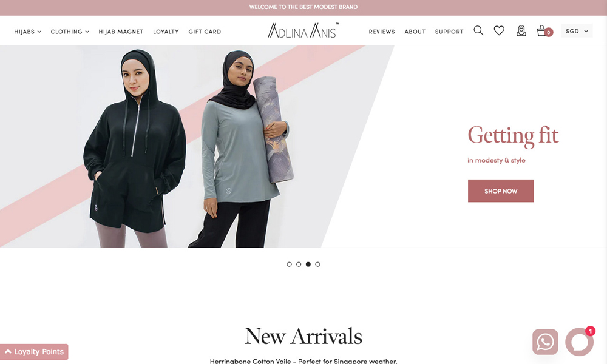This screenshot has height=364, width=607.
Task: Expand the Loyalty Points widget
Action: point(34,352)
